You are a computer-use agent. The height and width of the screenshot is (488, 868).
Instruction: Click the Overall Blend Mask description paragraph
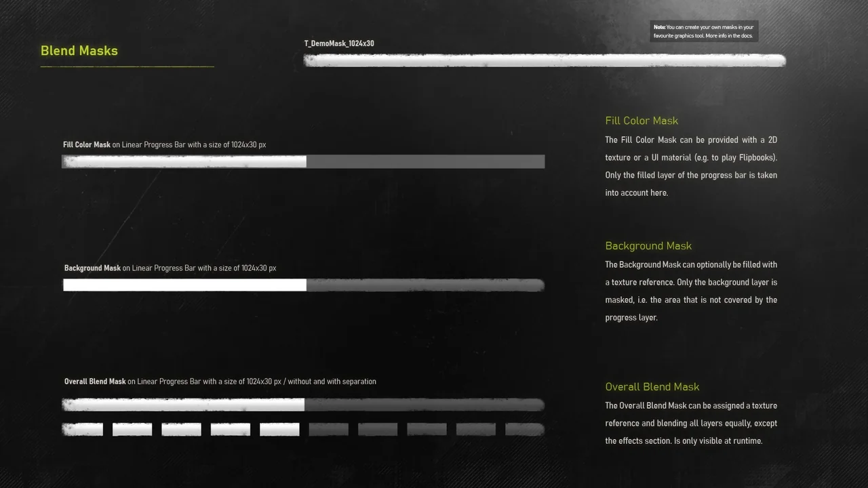691,423
